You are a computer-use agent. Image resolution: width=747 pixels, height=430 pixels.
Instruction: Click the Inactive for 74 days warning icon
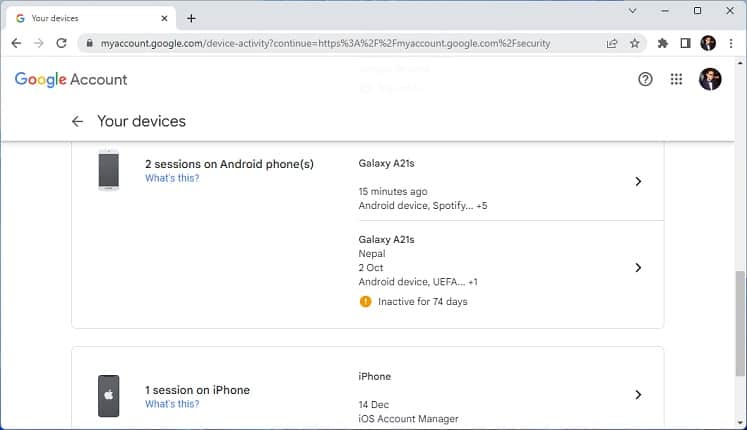coord(365,301)
